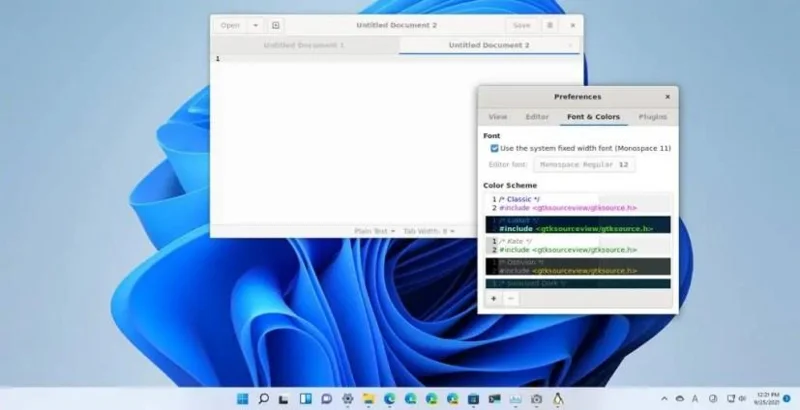Open the terminal icon on the taskbar
Image resolution: width=800 pixels, height=410 pixels.
click(494, 399)
